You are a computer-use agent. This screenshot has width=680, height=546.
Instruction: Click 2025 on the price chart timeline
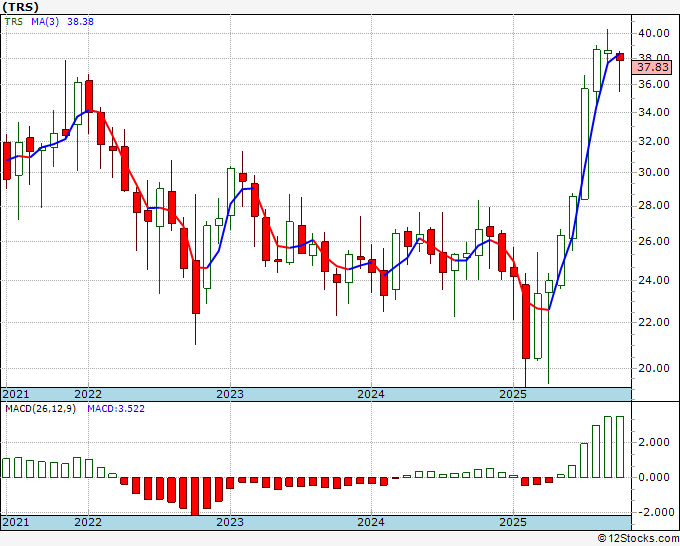(513, 394)
